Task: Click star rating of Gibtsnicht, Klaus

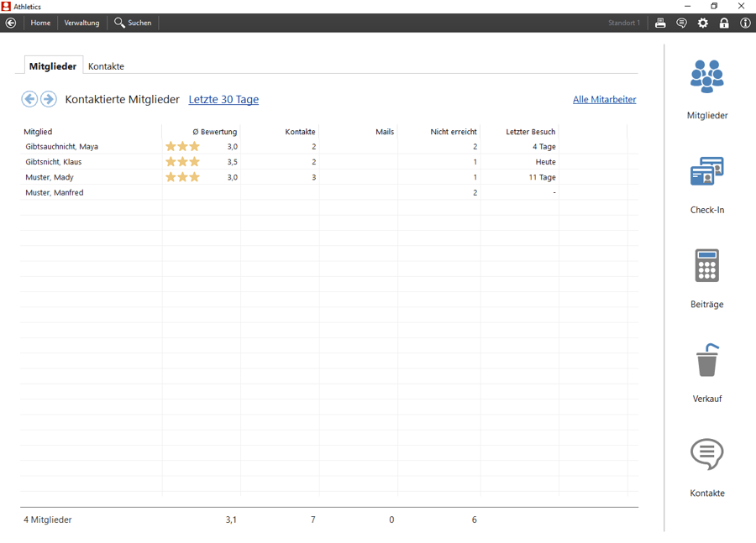Action: [182, 161]
